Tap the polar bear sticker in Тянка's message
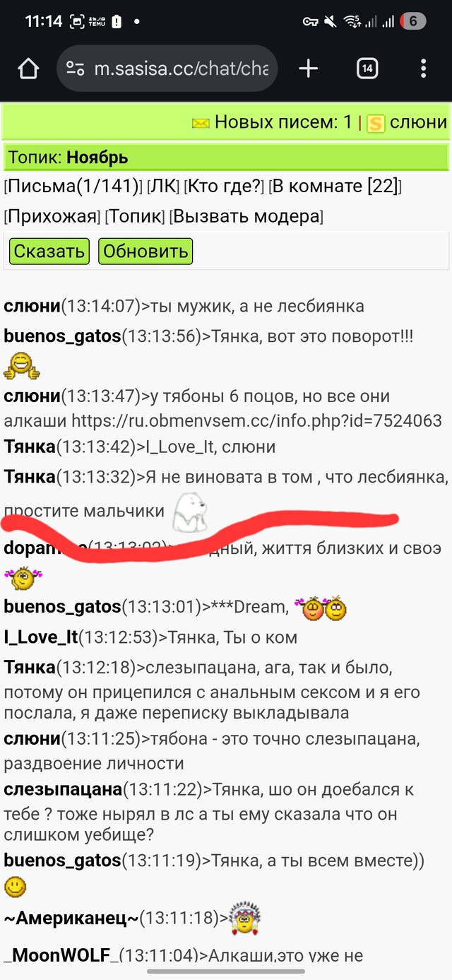The height and width of the screenshot is (980, 452). click(190, 512)
